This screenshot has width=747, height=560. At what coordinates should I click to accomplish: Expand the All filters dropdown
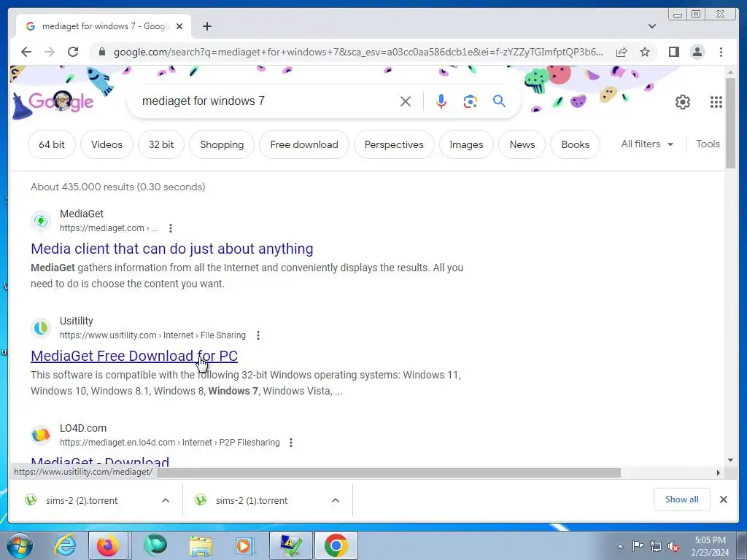click(647, 144)
